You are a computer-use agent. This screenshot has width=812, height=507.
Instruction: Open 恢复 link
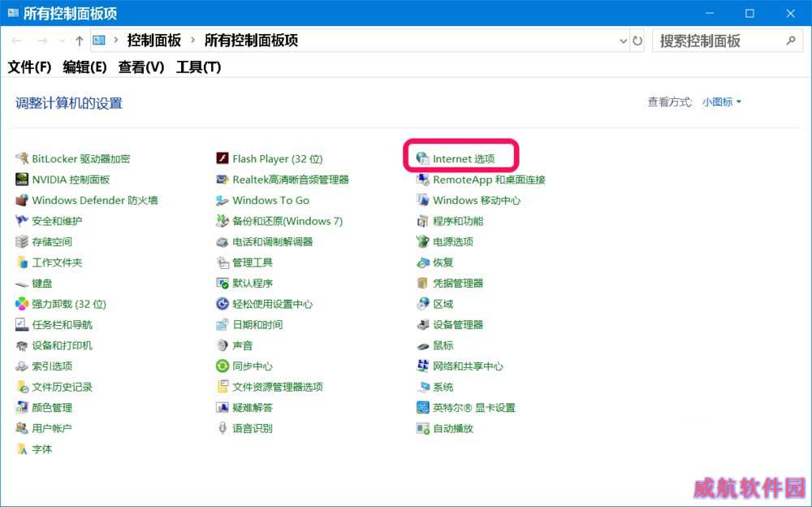point(443,262)
